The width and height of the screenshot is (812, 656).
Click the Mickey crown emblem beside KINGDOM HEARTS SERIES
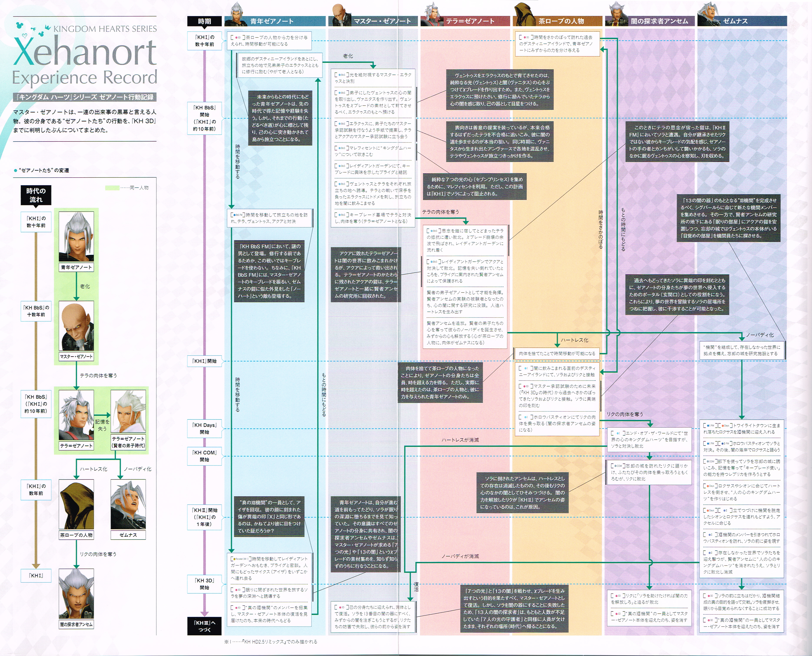(x=48, y=28)
